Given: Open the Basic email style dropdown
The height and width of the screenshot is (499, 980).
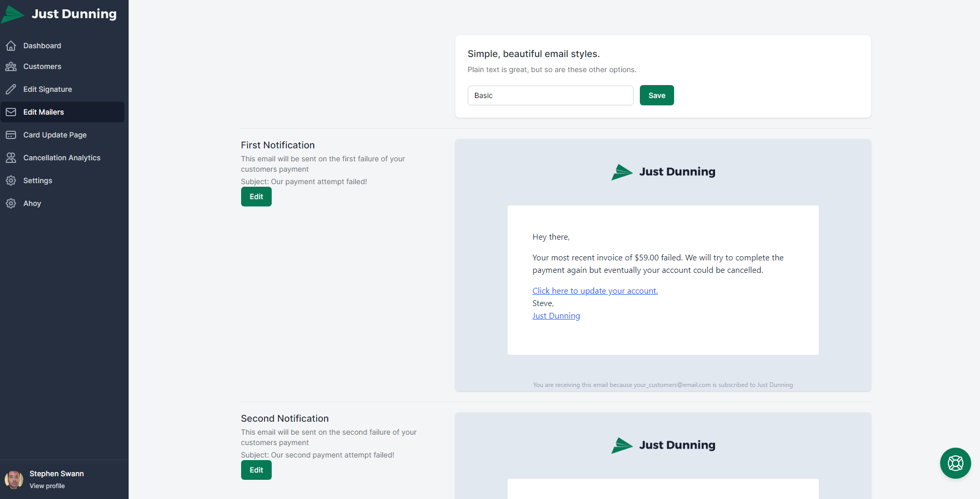Looking at the screenshot, I should (x=550, y=95).
